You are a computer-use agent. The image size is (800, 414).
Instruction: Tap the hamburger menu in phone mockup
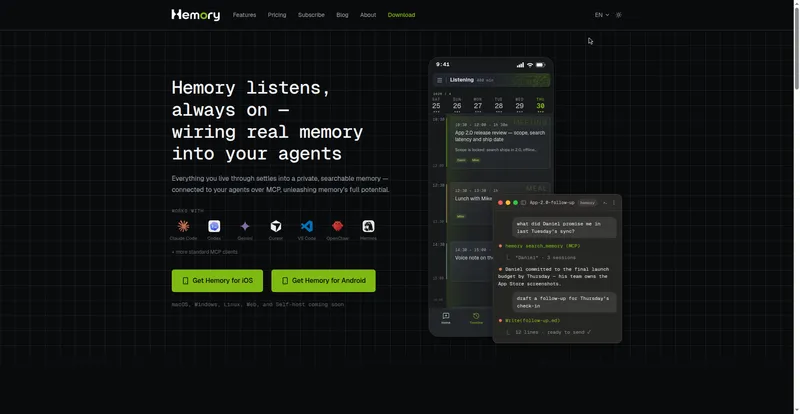(x=440, y=80)
